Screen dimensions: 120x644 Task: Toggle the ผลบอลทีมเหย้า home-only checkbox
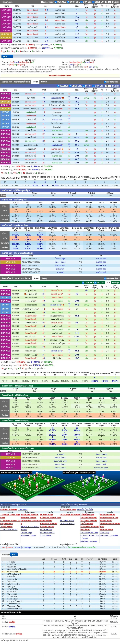[x=42, y=2]
